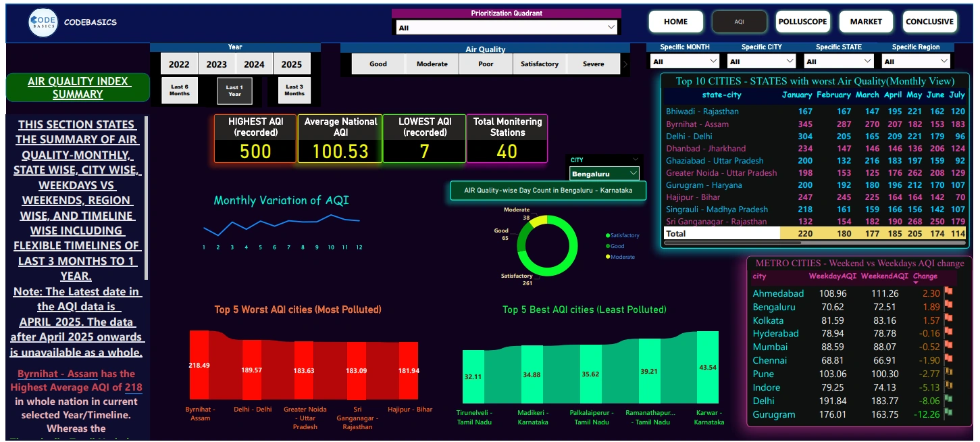The image size is (980, 442).
Task: Click the flag icon beside Ahmedabad change
Action: (948, 291)
